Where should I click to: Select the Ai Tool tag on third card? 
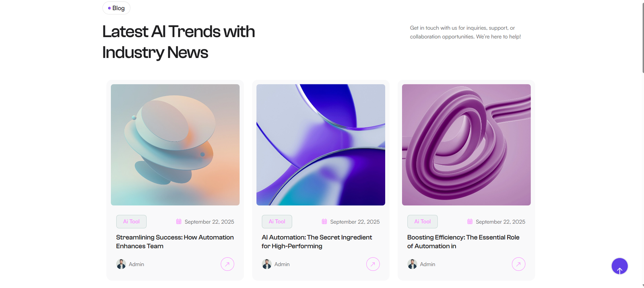422,222
